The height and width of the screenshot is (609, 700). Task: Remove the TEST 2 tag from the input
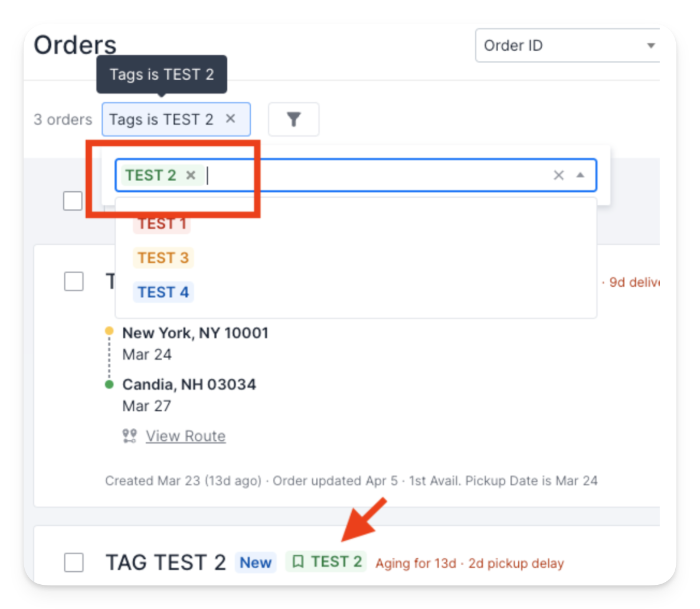pos(191,175)
